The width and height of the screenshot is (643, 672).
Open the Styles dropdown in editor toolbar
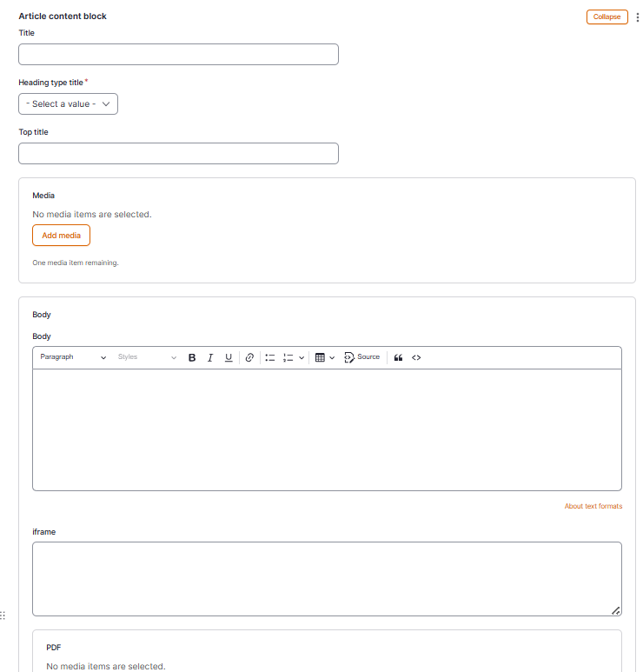coord(147,357)
